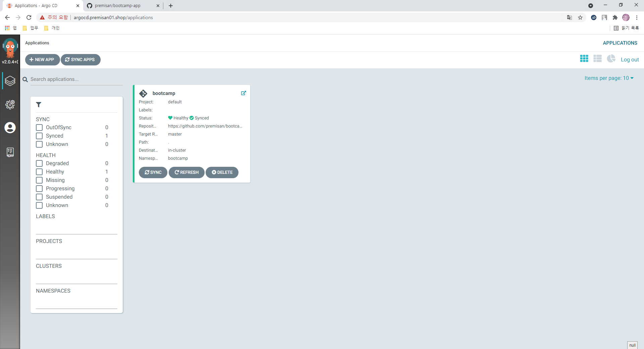Click the Applications breadcrumb
Viewport: 644px width, 349px height.
37,43
